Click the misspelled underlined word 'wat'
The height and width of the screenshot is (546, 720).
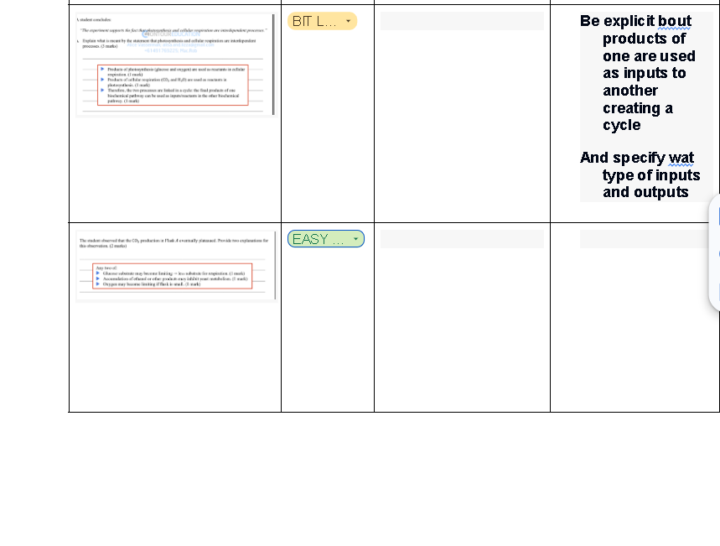pos(681,158)
